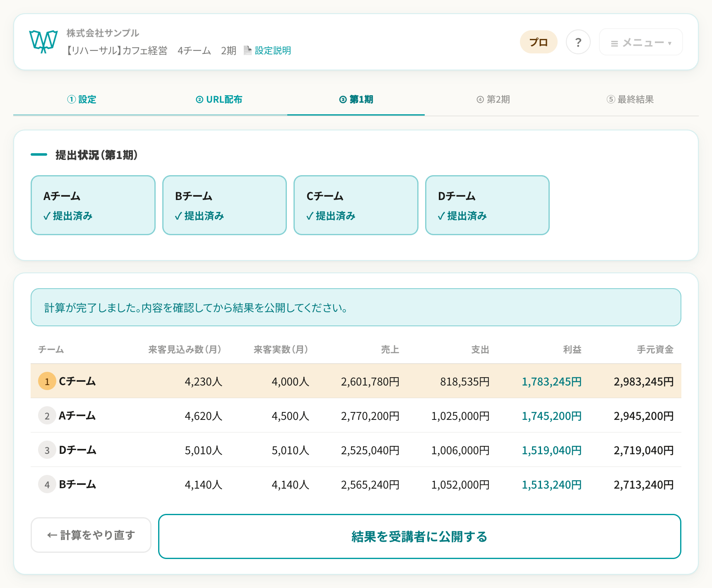Switch to the 設定 tab
The width and height of the screenshot is (712, 588).
click(x=82, y=99)
